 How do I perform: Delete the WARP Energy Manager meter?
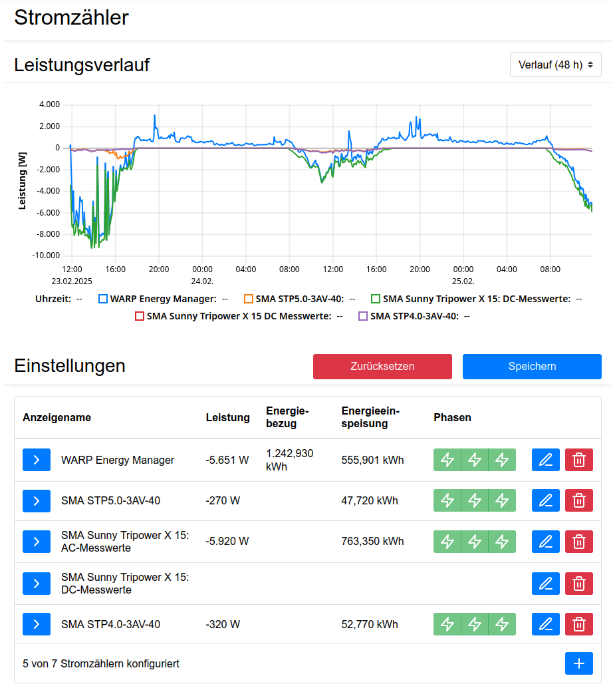(578, 460)
